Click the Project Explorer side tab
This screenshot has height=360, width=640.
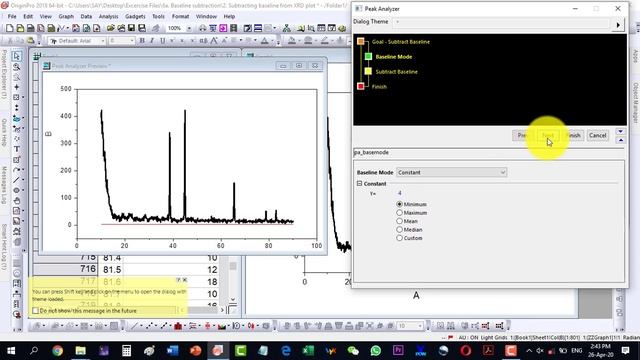pos(4,74)
